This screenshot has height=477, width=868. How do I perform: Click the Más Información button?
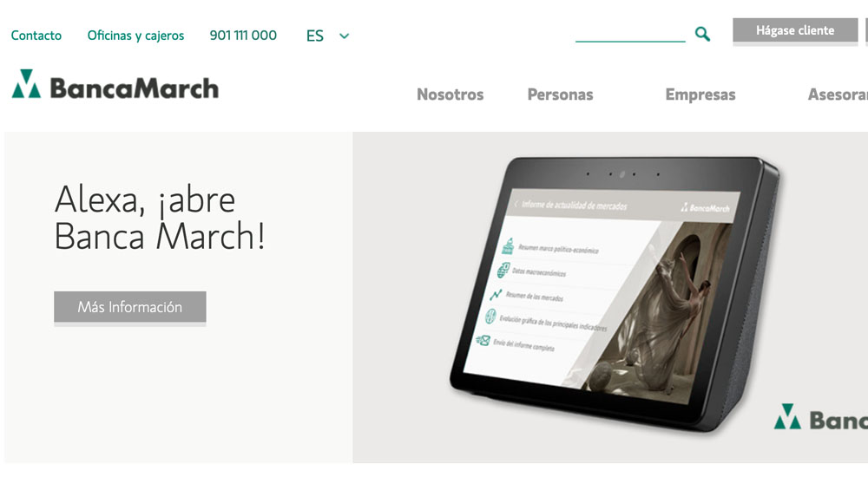tap(130, 307)
